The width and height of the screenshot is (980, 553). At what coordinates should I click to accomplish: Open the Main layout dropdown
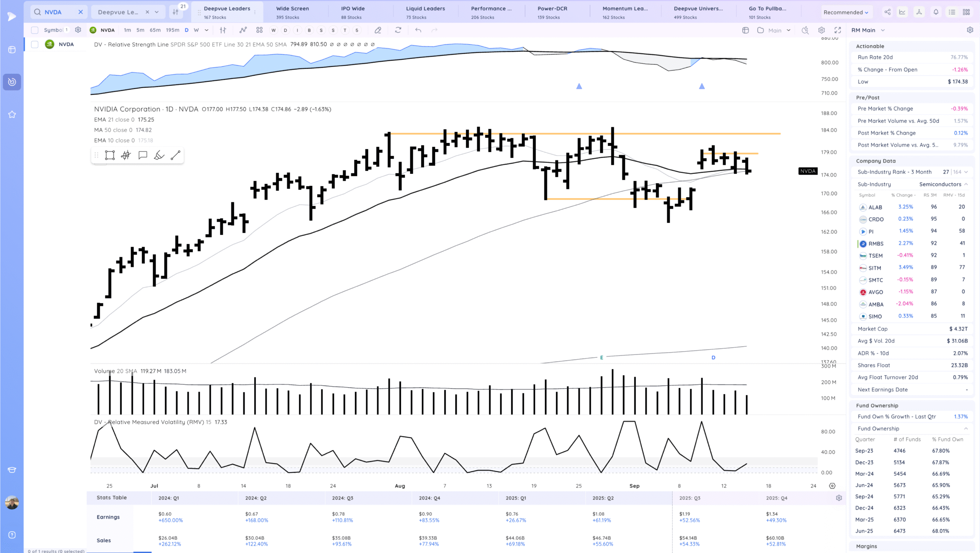(x=779, y=30)
